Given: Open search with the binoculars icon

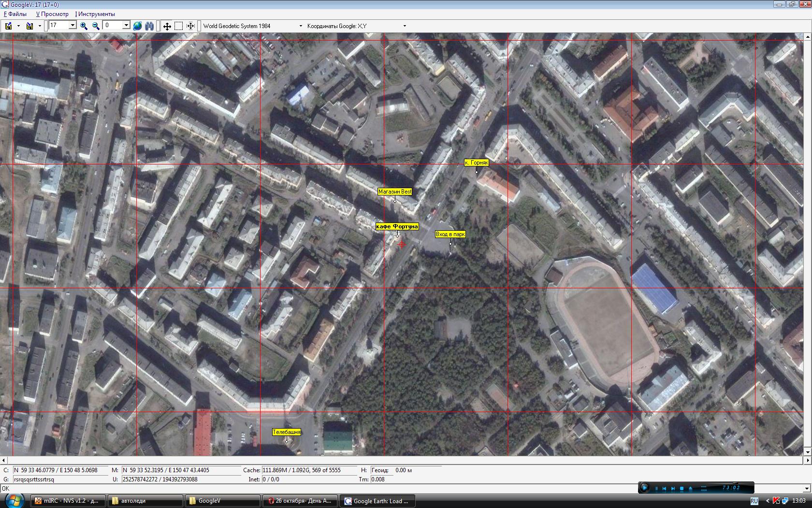Looking at the screenshot, I should click(x=149, y=26).
